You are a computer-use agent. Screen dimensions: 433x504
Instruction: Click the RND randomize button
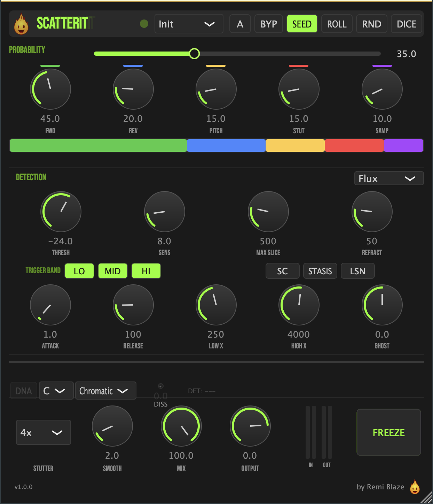pyautogui.click(x=372, y=24)
